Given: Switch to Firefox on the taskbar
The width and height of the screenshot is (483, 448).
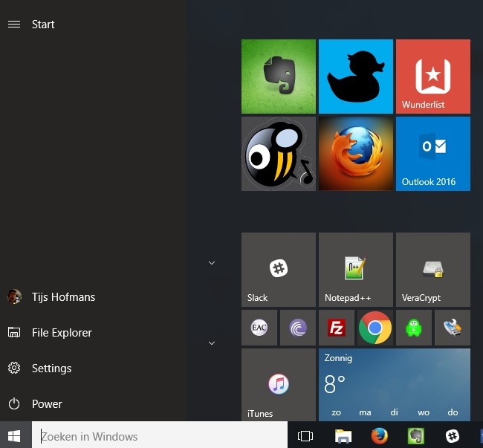Looking at the screenshot, I should (x=380, y=436).
